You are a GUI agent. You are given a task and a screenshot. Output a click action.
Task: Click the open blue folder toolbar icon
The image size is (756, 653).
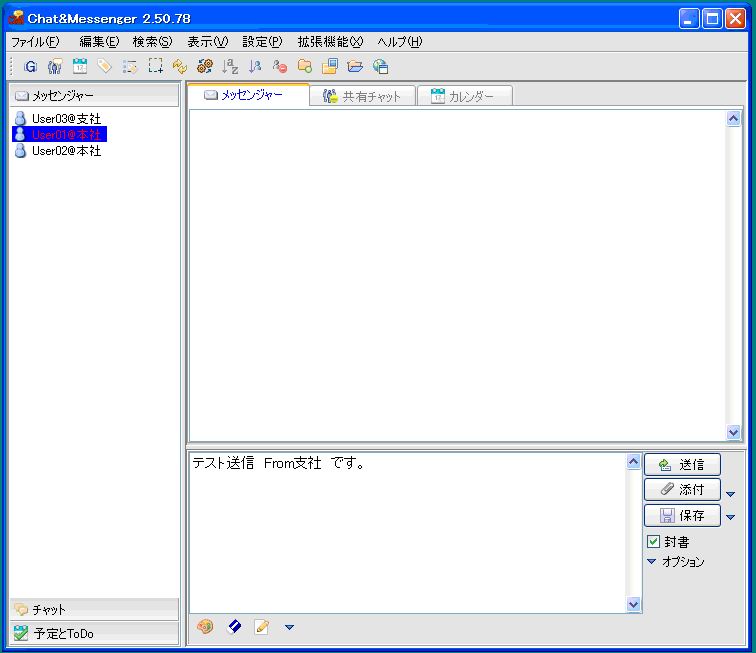coord(355,66)
